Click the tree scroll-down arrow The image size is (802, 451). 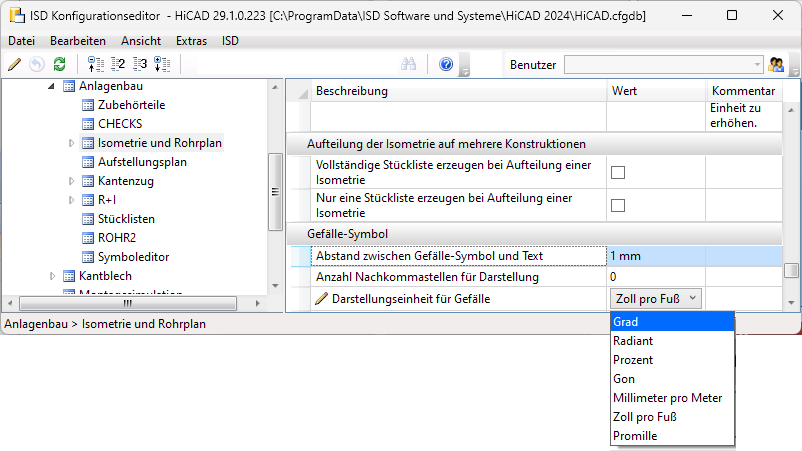275,286
